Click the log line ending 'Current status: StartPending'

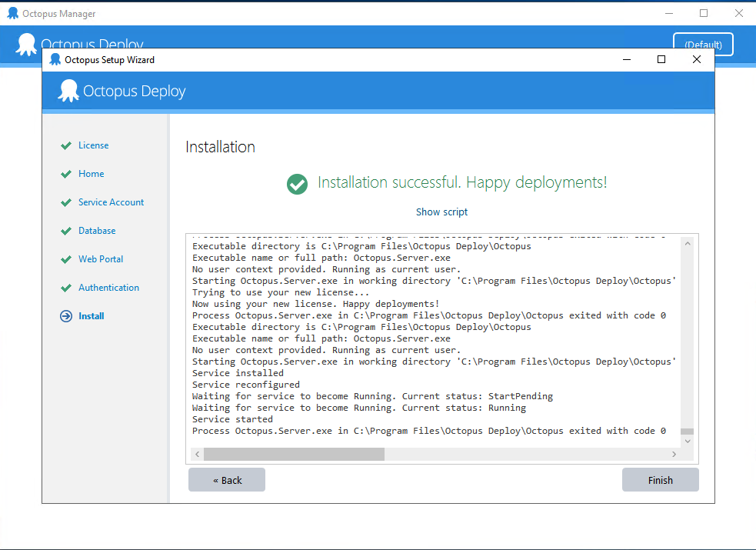(x=372, y=395)
